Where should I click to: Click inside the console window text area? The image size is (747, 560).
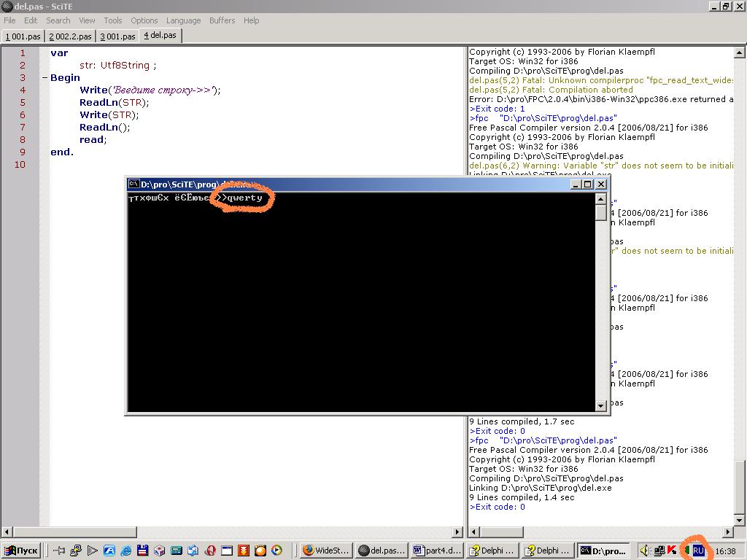click(x=361, y=306)
